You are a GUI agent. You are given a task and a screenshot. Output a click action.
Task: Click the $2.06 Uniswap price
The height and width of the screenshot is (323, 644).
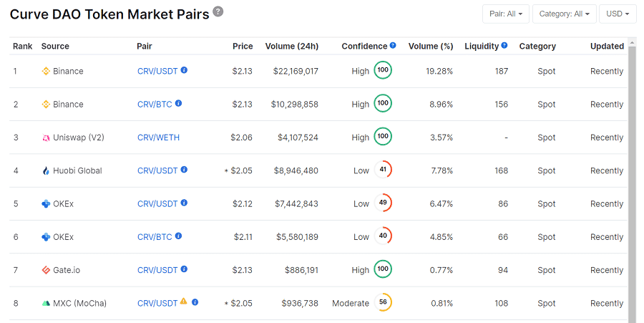(x=242, y=138)
